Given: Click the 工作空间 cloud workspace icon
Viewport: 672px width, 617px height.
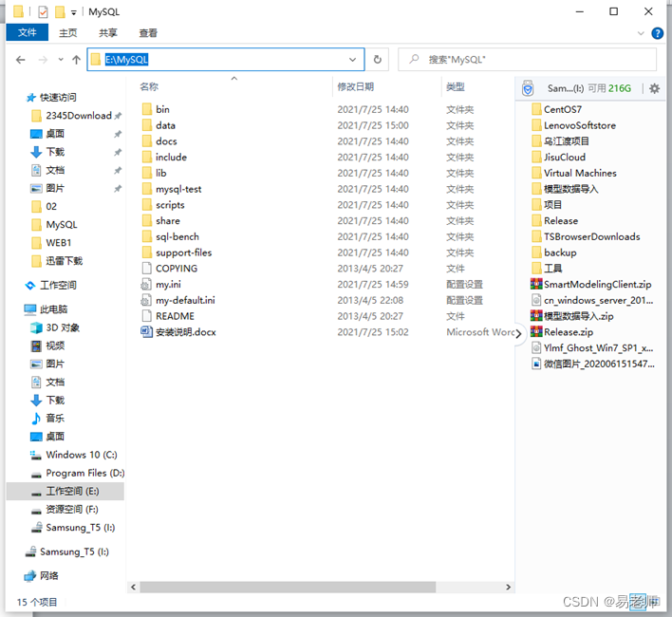Looking at the screenshot, I should [29, 285].
